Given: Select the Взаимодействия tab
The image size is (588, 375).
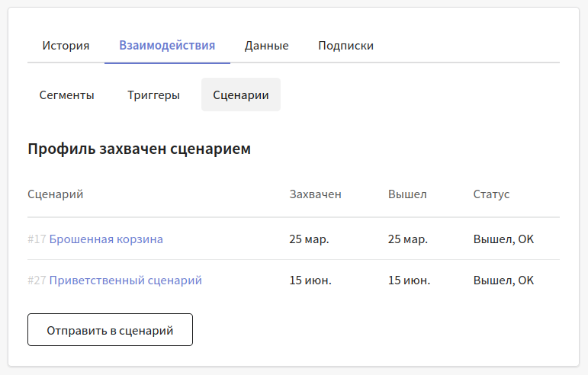Looking at the screenshot, I should tap(167, 46).
